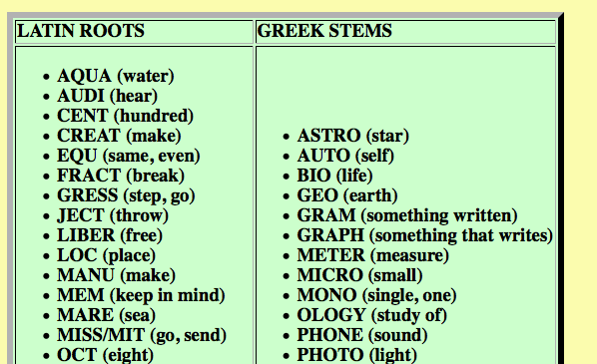Select the ASTRO (star) Greek stem
Screen dimensions: 597x364
pos(353,136)
